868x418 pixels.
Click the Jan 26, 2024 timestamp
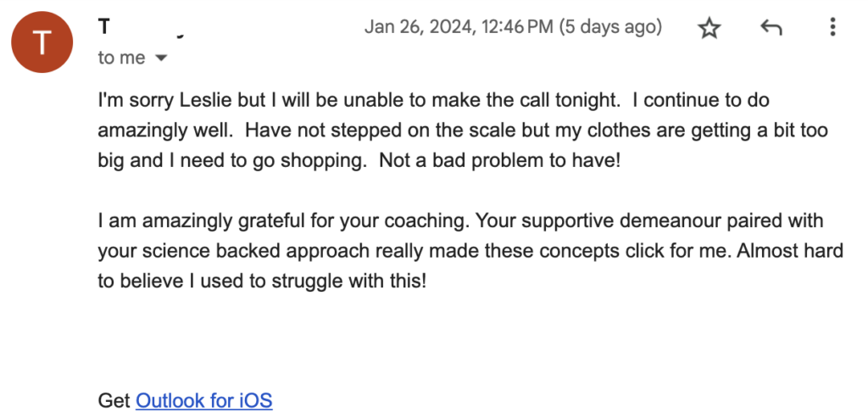[x=458, y=27]
